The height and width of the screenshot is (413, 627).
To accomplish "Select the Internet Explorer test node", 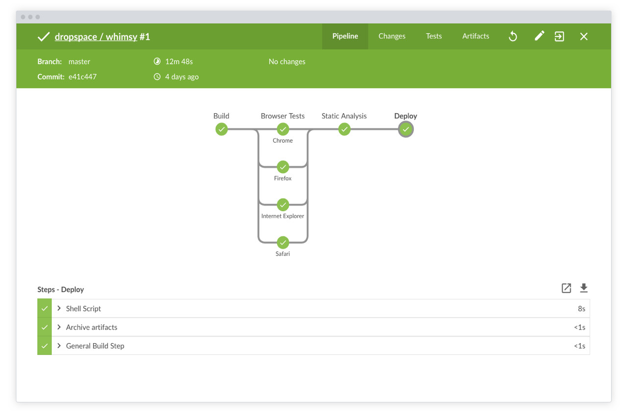I will [283, 204].
